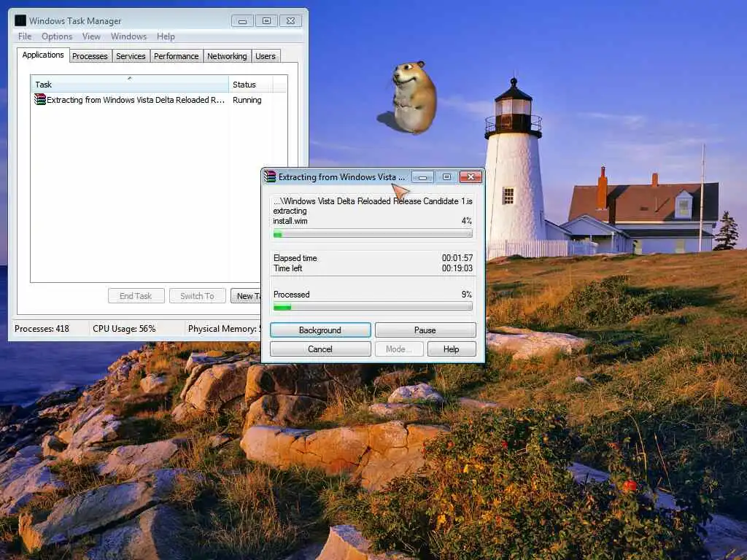Switch to the Processes tab
This screenshot has height=560, width=747.
tap(90, 56)
